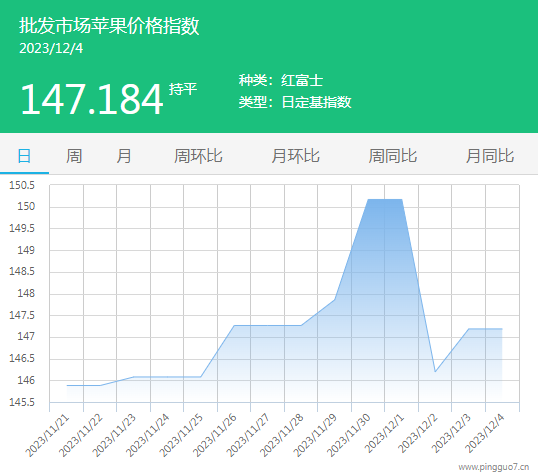Click the www.pingguo7.cn watermark link

494,467
